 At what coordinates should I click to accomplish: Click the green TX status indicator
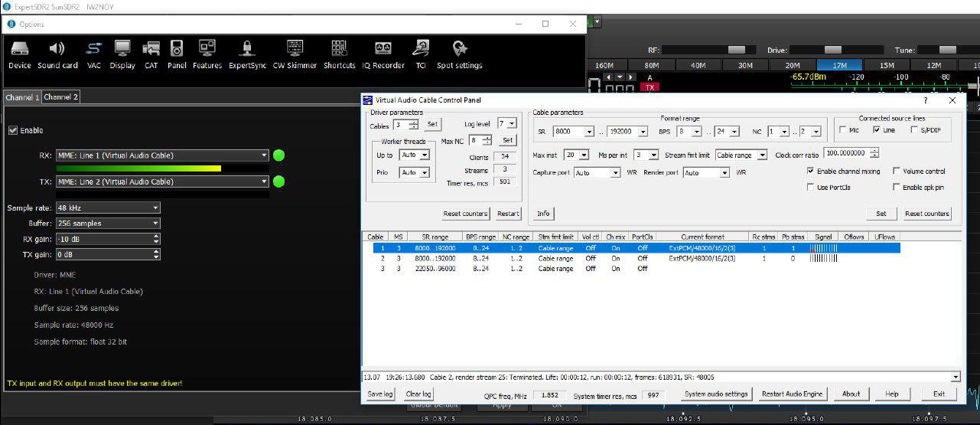pos(278,181)
